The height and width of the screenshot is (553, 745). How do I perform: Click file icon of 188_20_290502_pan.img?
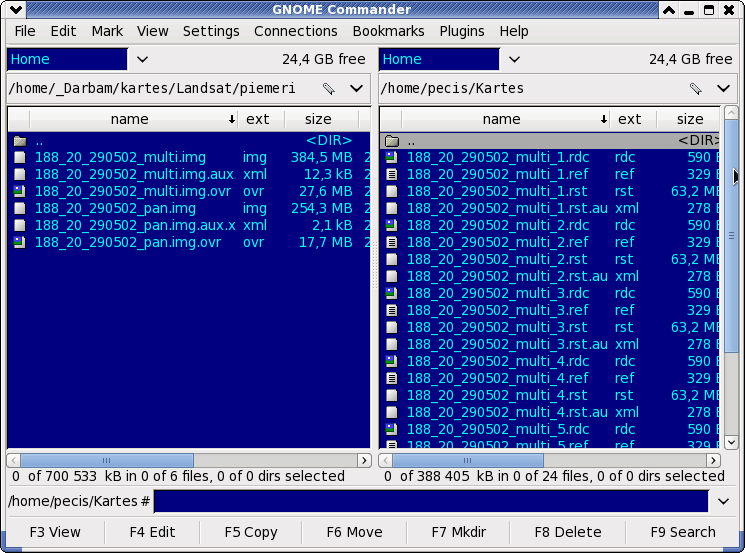[19, 209]
